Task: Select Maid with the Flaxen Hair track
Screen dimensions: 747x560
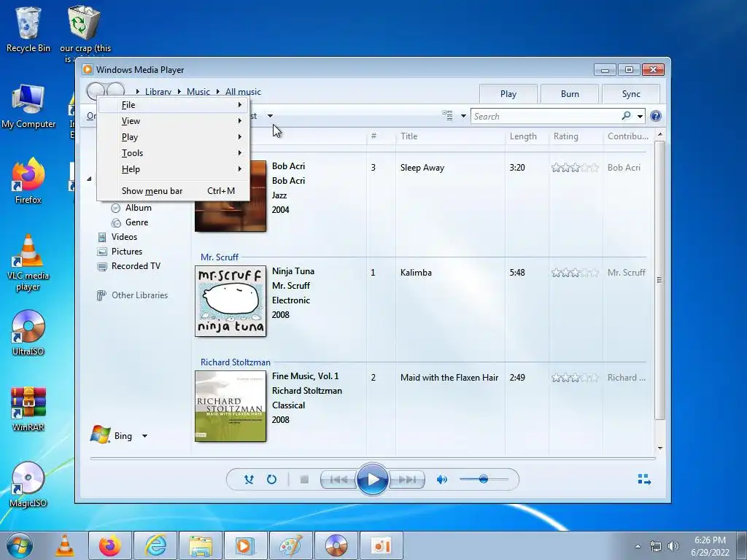Action: pos(449,378)
